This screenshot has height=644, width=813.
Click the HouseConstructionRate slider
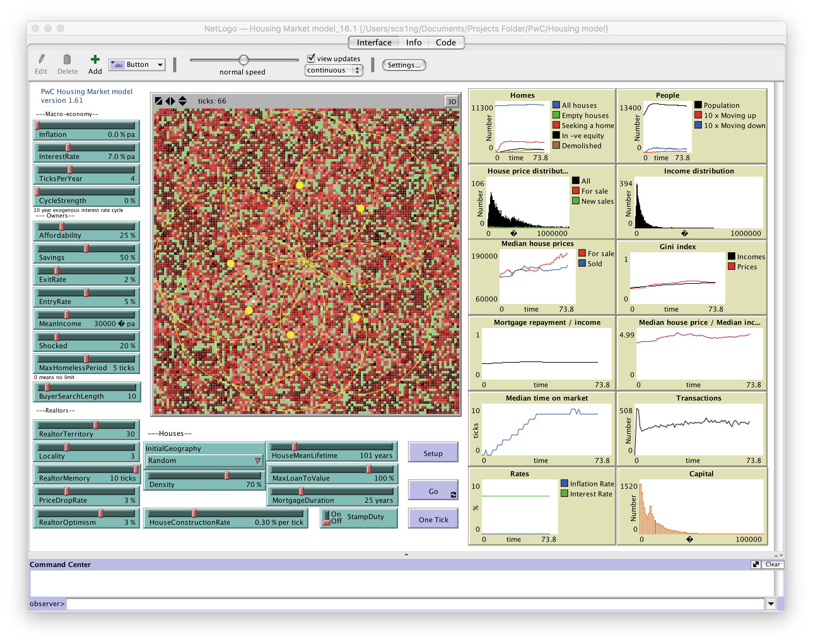click(x=226, y=518)
